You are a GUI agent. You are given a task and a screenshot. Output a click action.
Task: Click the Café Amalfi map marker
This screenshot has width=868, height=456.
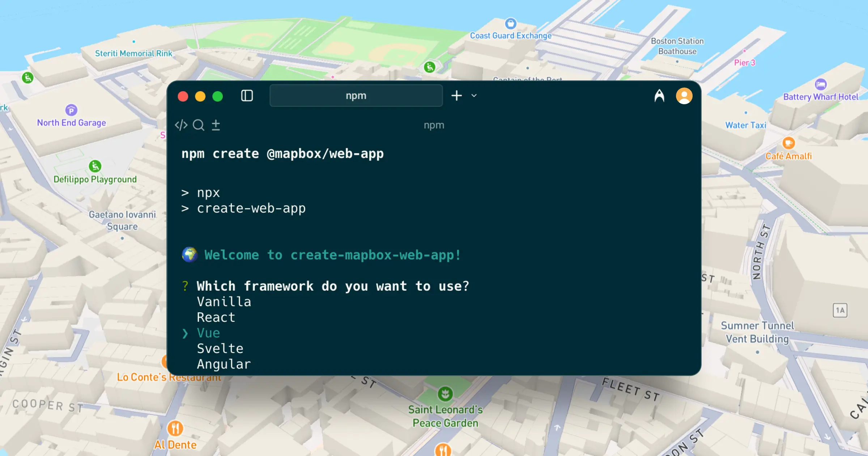coord(788,143)
